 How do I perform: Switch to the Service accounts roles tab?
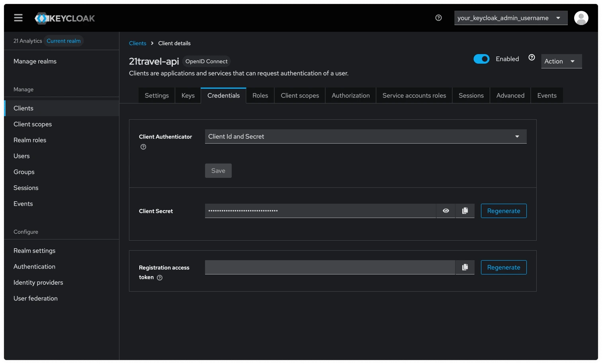click(414, 95)
